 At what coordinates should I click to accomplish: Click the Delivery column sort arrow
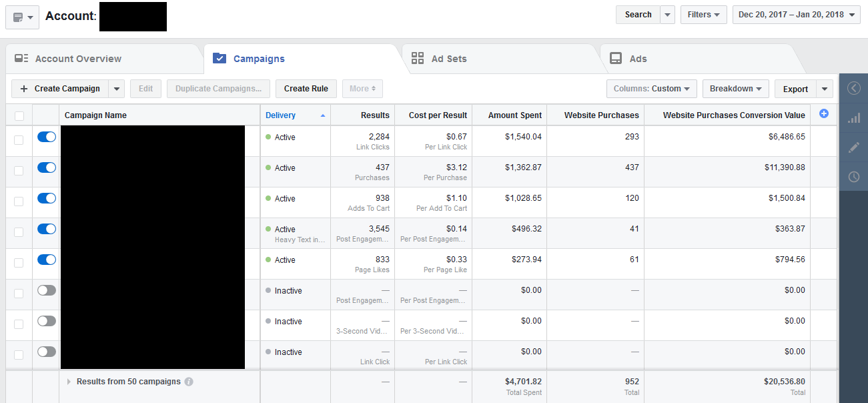pyautogui.click(x=323, y=115)
